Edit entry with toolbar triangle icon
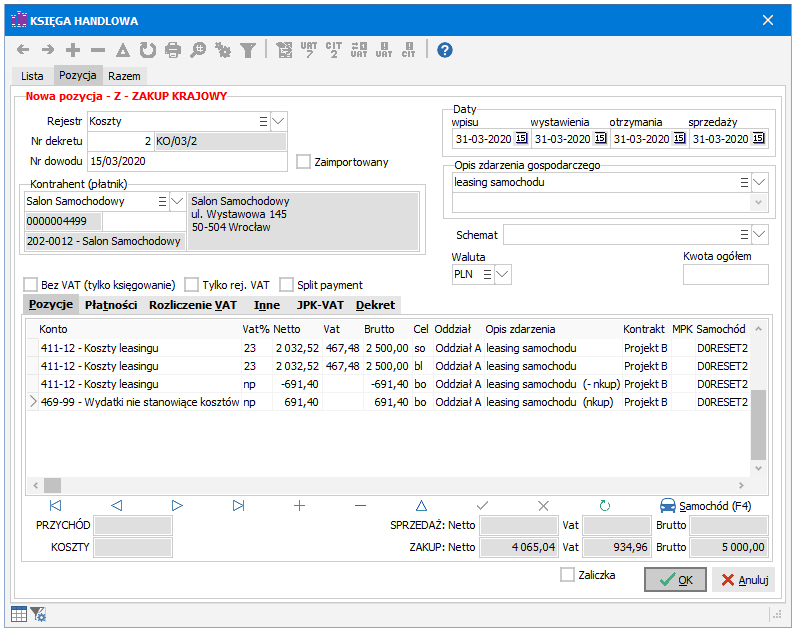Image resolution: width=795 pixels, height=632 pixels. (123, 50)
